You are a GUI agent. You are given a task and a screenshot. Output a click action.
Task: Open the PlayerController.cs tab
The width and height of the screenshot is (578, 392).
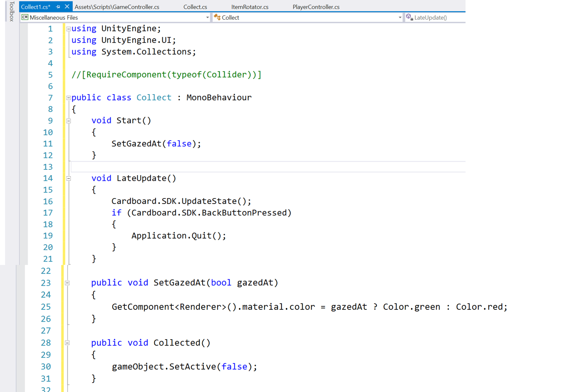pyautogui.click(x=316, y=7)
